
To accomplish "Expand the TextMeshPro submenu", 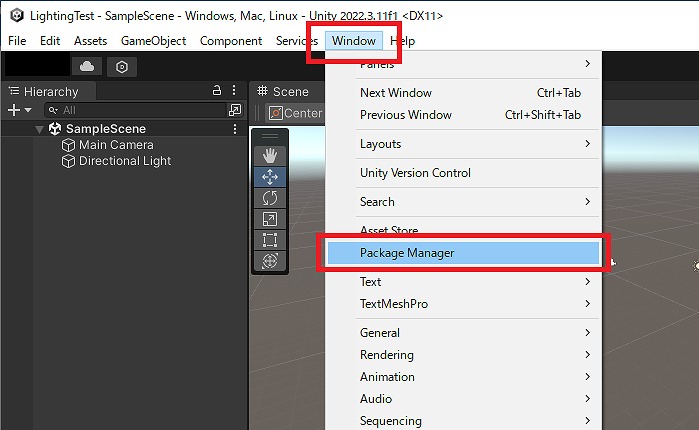I will click(464, 304).
